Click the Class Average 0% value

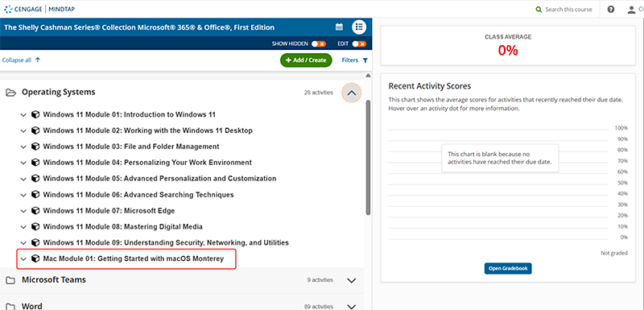click(x=508, y=50)
